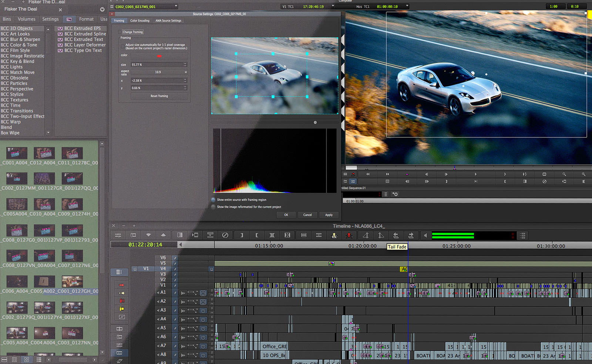The width and height of the screenshot is (592, 364).
Task: Select the red Lift/Overwrite segment arrow tool
Action: 121,285
